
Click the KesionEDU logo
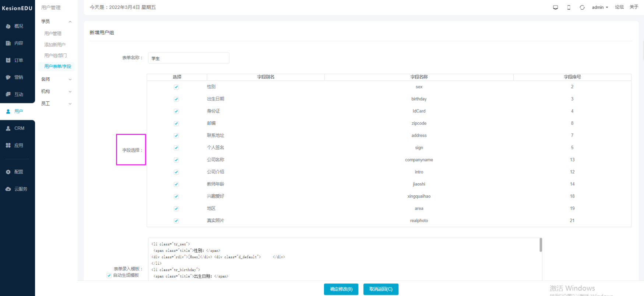(x=17, y=8)
